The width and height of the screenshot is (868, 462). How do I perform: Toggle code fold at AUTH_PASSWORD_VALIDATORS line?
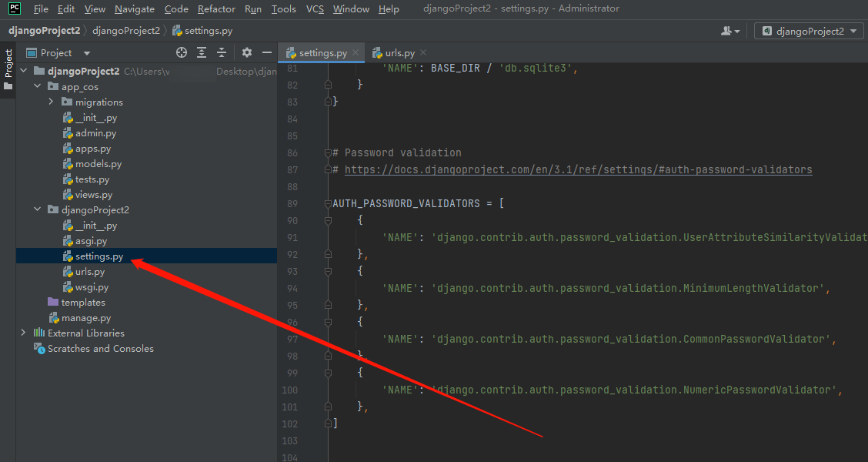(329, 203)
